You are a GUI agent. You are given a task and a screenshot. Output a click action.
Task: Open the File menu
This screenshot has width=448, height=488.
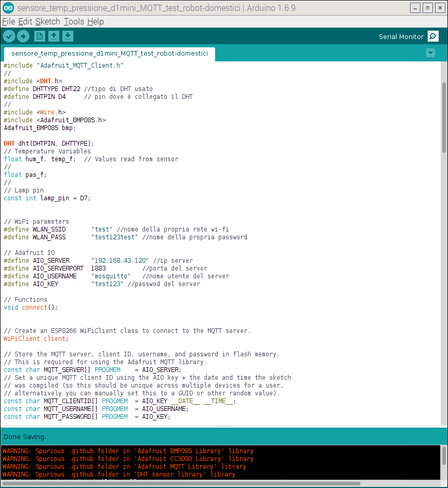[x=9, y=21]
